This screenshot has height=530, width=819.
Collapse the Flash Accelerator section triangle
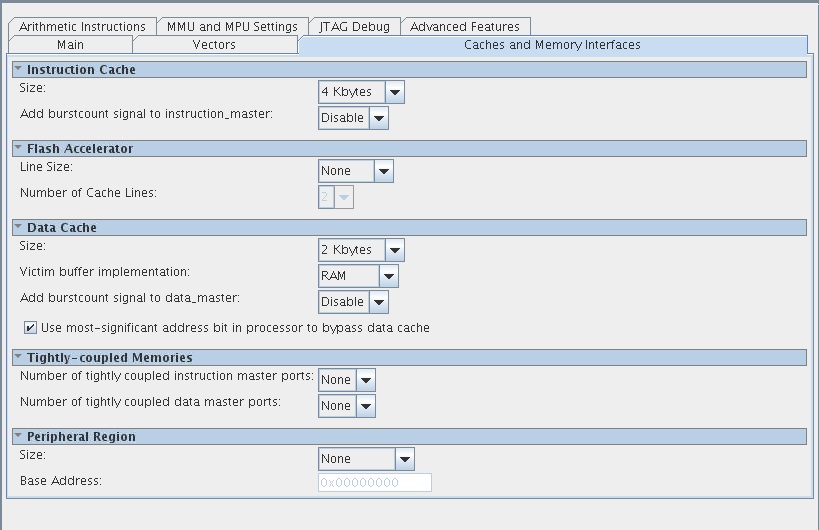click(x=18, y=148)
